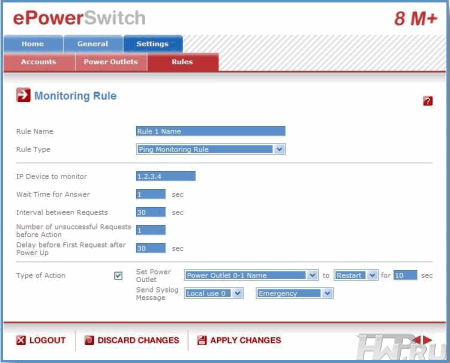Image resolution: width=450 pixels, height=363 pixels.
Task: Select the Rules sub-tab
Action: [183, 62]
